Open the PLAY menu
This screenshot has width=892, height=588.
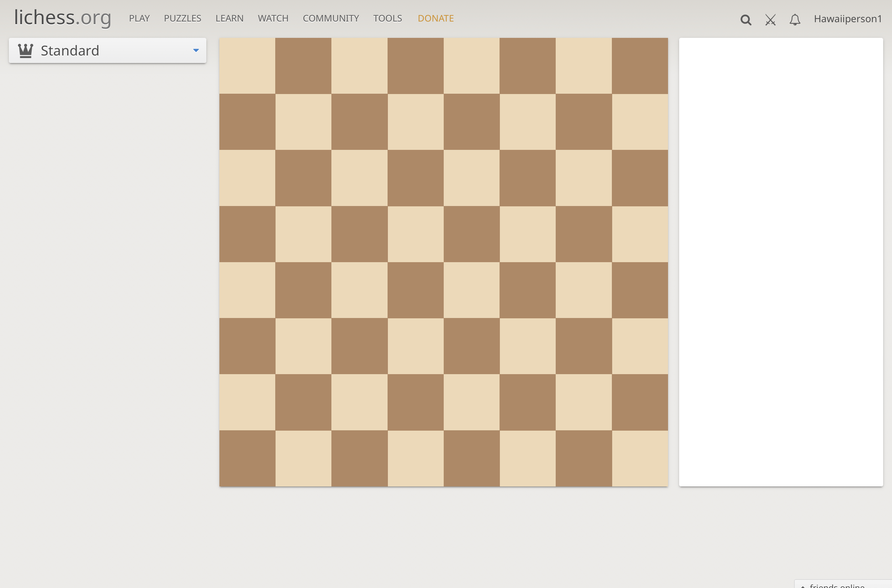click(x=139, y=18)
